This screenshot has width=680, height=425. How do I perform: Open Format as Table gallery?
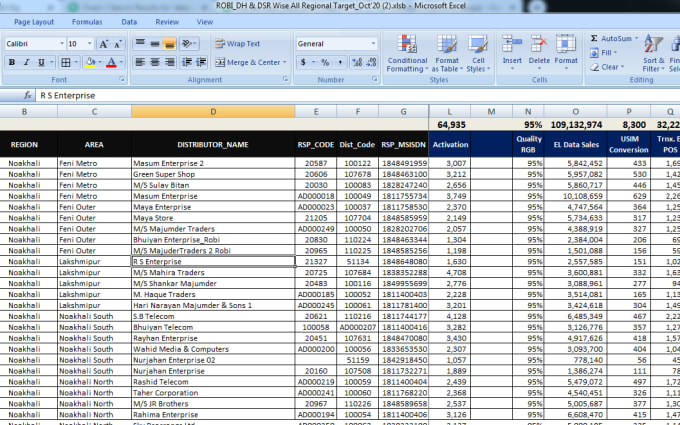point(447,53)
